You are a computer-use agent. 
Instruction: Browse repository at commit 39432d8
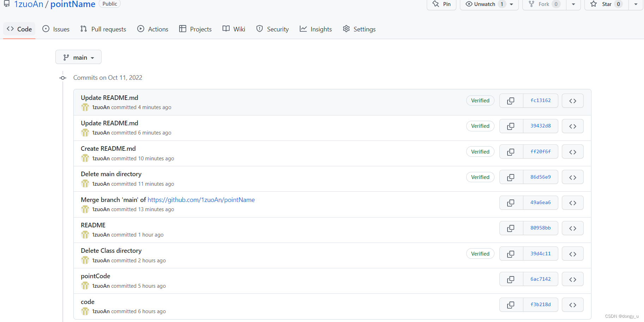pos(572,126)
